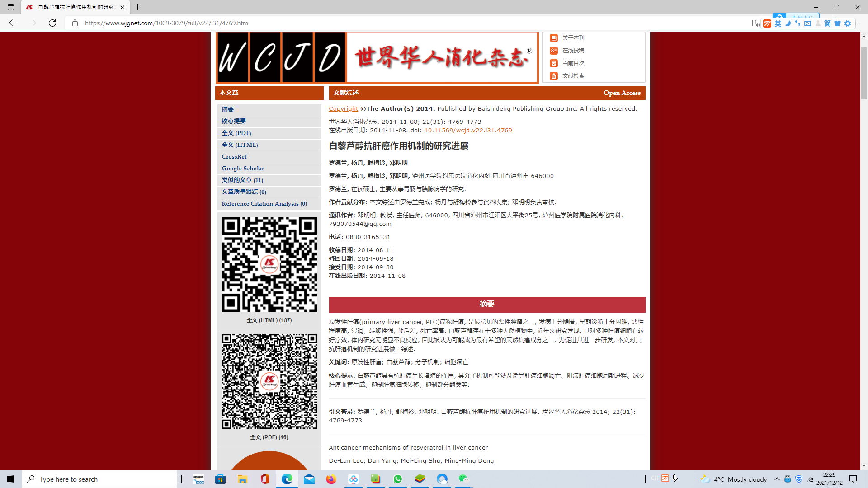The image size is (868, 488).
Task: Open 当前目次 menu link
Action: tap(573, 63)
